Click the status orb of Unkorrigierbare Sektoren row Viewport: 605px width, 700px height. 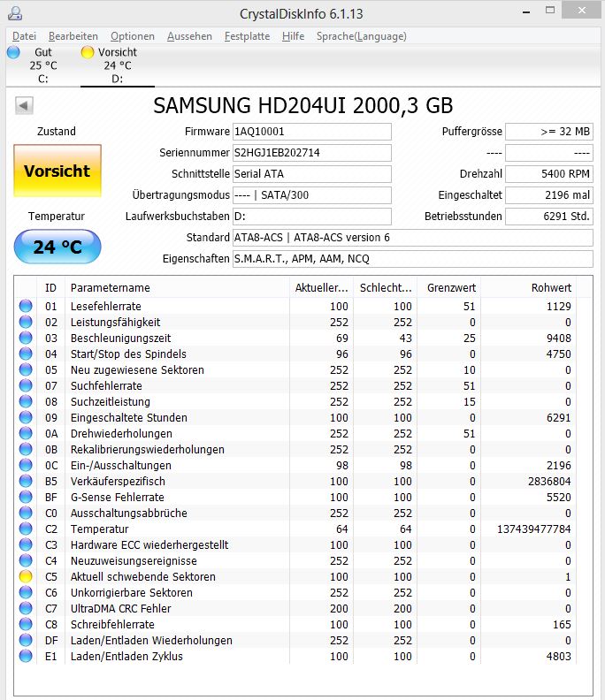[x=26, y=592]
